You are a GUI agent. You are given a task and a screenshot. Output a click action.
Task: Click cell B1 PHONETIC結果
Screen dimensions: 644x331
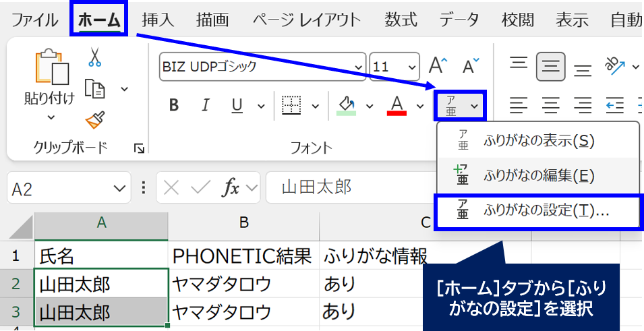point(243,256)
